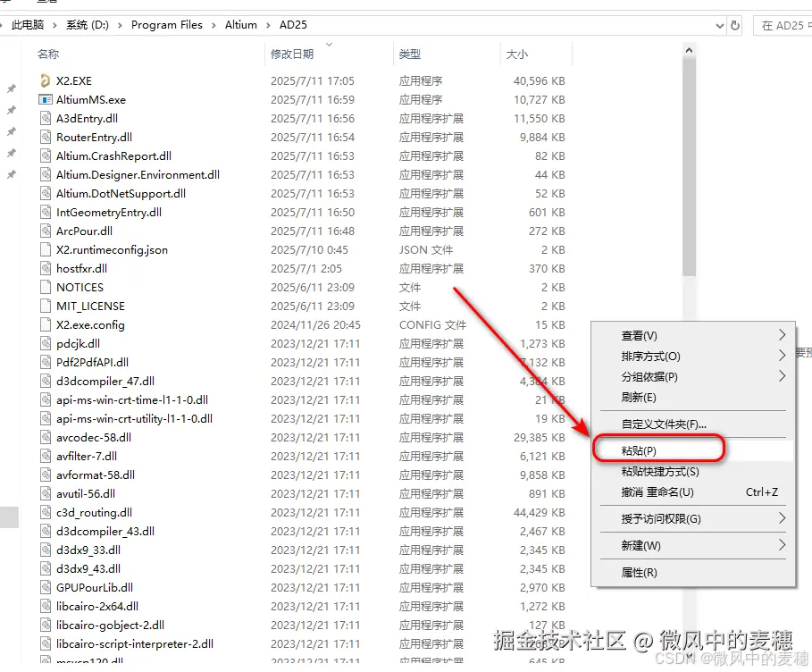812x672 pixels.
Task: Select 撤消 重命名(U) menu entry
Action: 692,492
